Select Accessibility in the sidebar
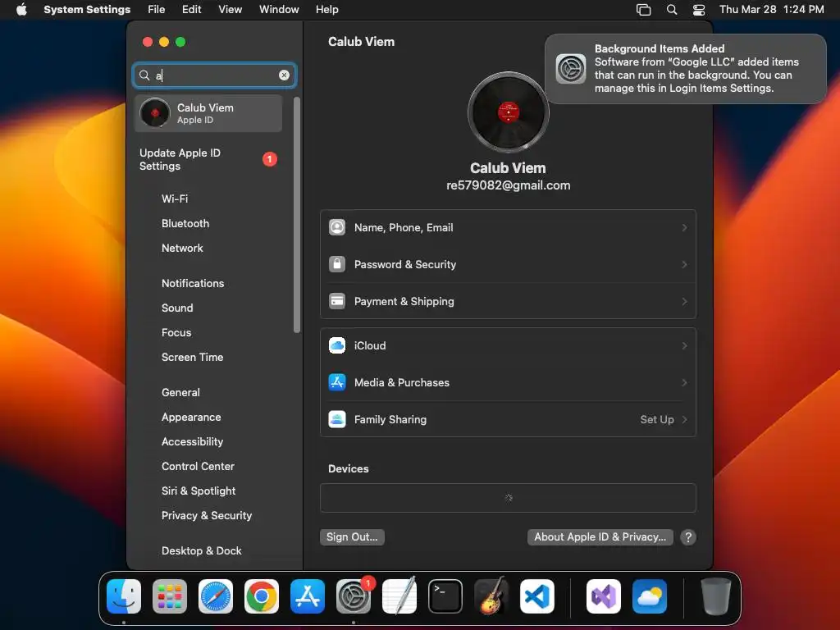This screenshot has width=840, height=630. (x=192, y=442)
